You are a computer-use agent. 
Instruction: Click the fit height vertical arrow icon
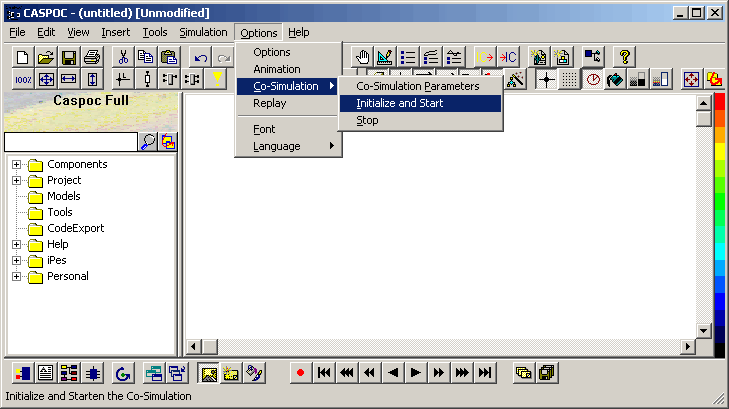click(x=92, y=79)
